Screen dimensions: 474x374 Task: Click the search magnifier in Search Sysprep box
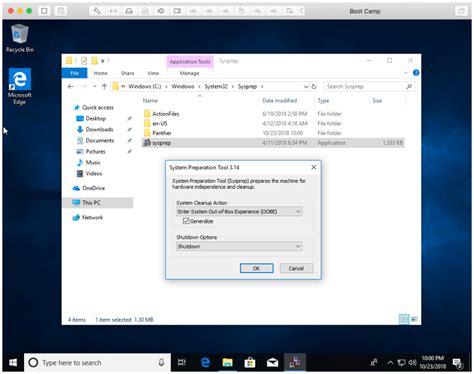point(409,86)
